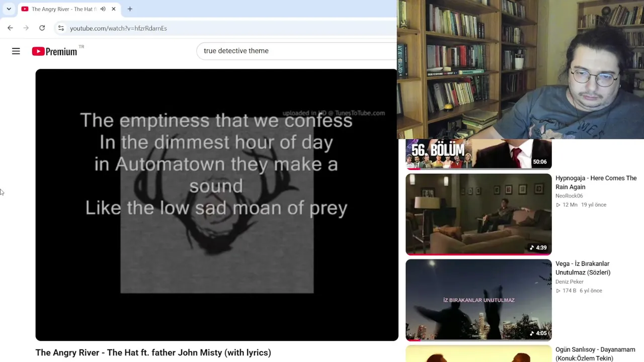
Task: Click the true detective theme search box
Action: pos(297,51)
